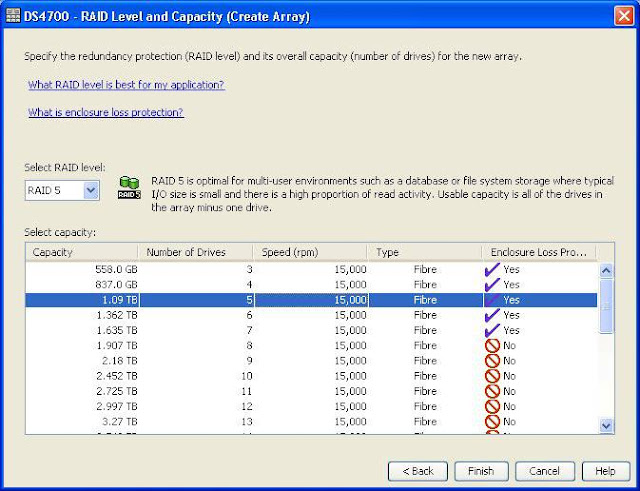Select the 1.09 TB capacity row
This screenshot has height=491, width=640.
click(x=311, y=300)
